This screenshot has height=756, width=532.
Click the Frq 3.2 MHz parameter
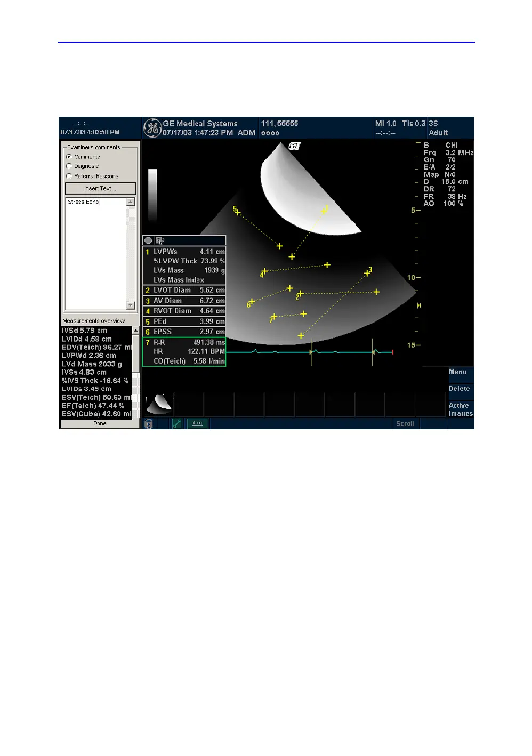point(448,152)
